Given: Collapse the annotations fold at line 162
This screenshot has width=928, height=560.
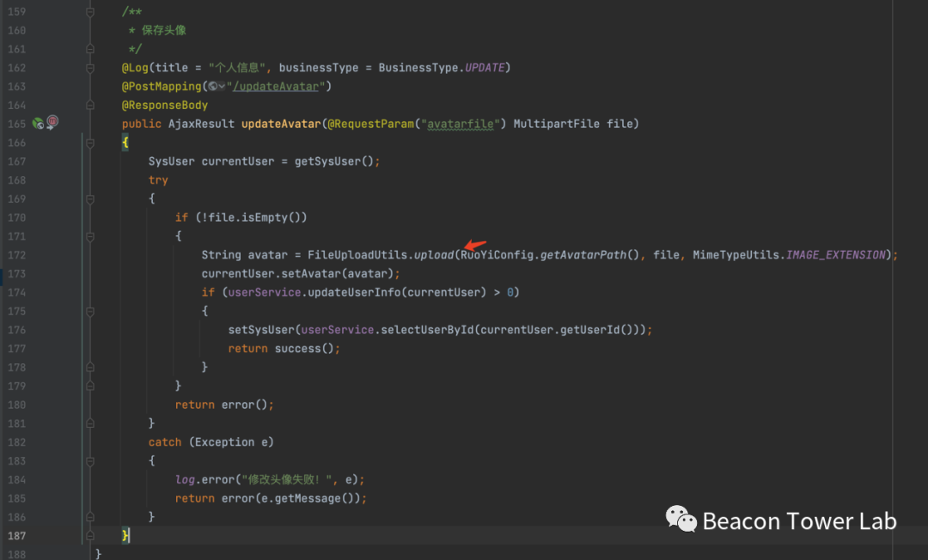Looking at the screenshot, I should pos(90,68).
